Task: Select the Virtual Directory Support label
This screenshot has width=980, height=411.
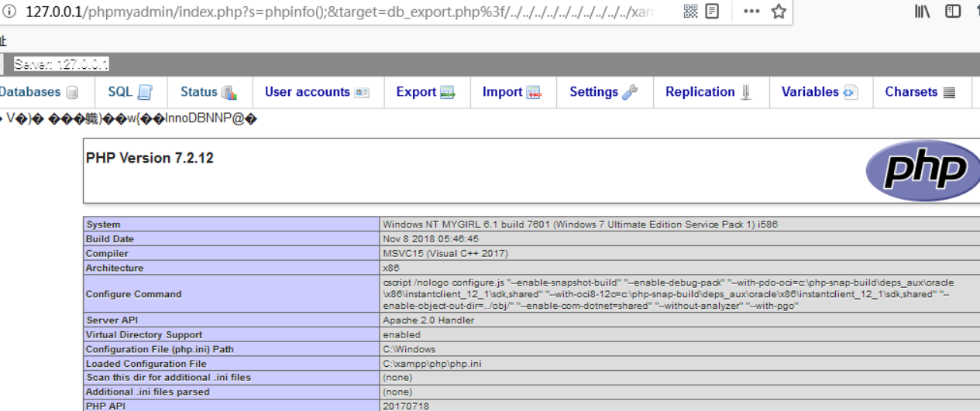Action: point(145,335)
